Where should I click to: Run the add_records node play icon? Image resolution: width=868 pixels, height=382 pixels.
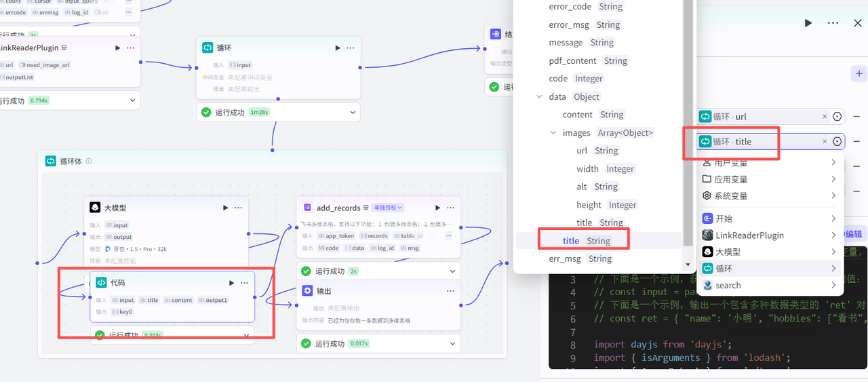tap(437, 208)
